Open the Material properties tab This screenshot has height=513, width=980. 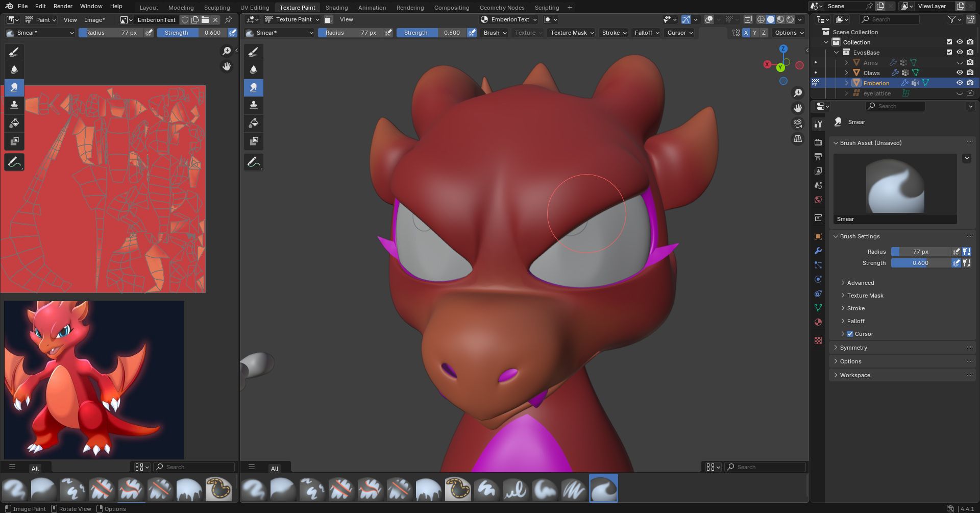click(x=818, y=322)
